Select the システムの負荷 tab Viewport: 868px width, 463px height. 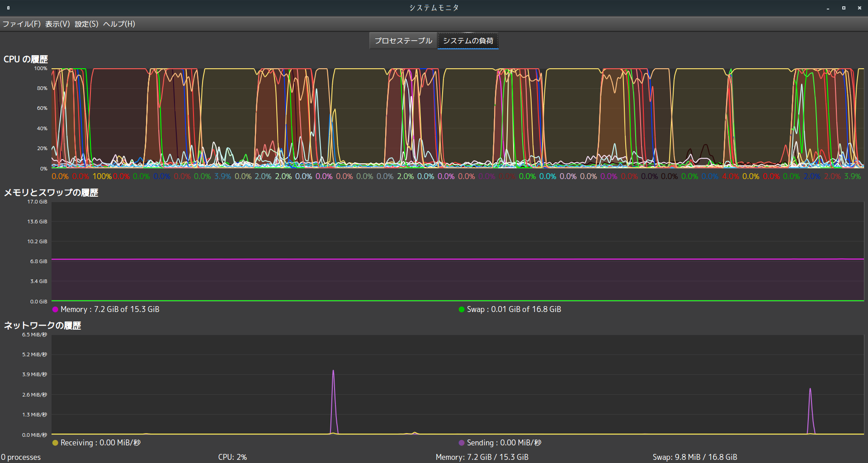click(468, 41)
